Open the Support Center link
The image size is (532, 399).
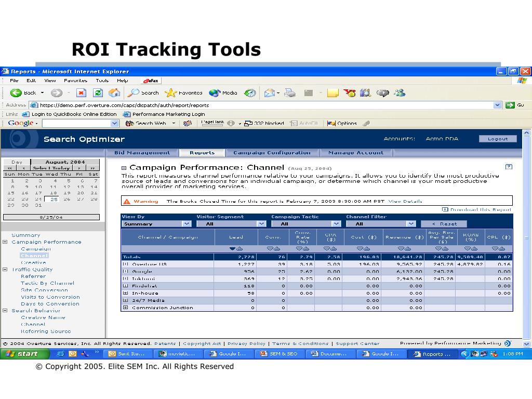[x=357, y=343]
